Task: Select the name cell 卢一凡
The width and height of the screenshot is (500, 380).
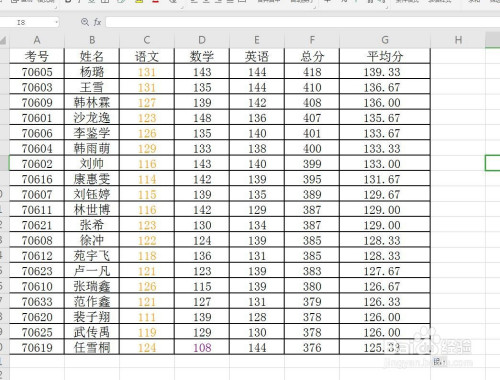Action: point(92,271)
